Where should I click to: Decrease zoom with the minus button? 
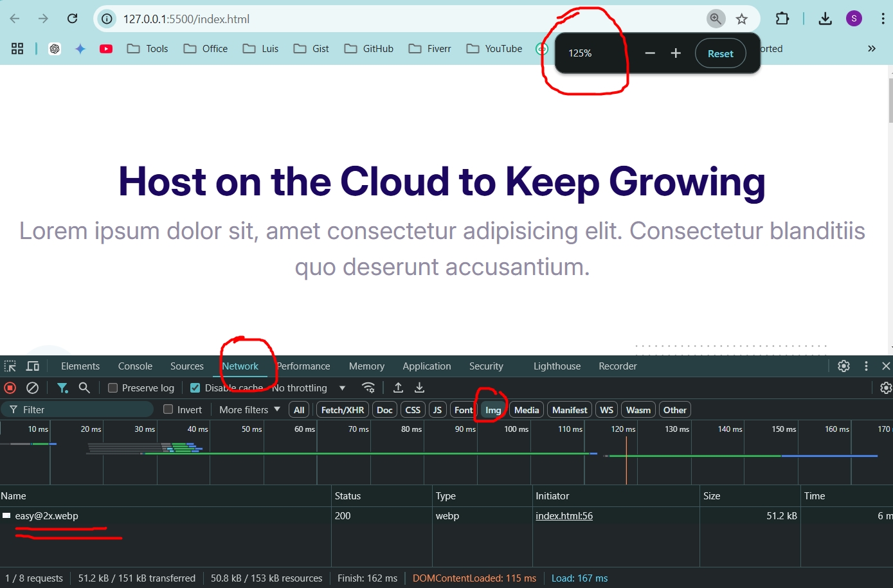coord(650,53)
